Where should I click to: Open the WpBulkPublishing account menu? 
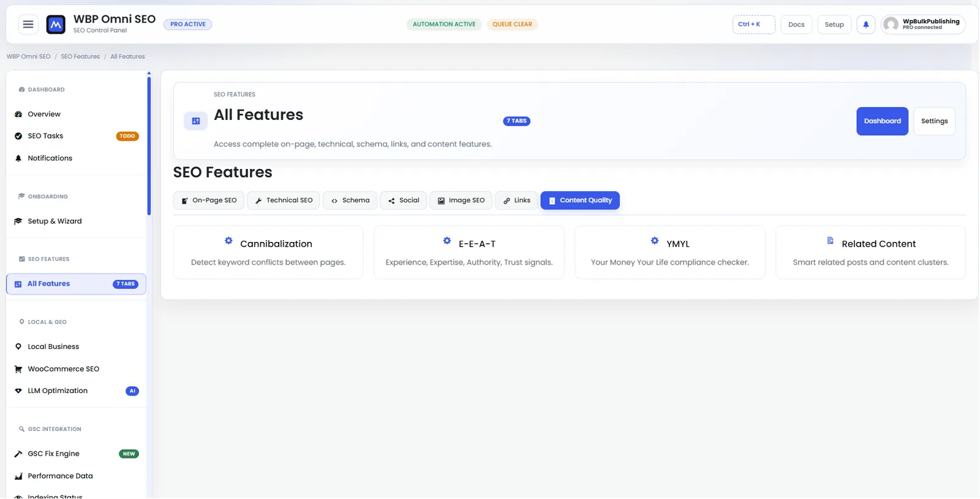pos(923,24)
